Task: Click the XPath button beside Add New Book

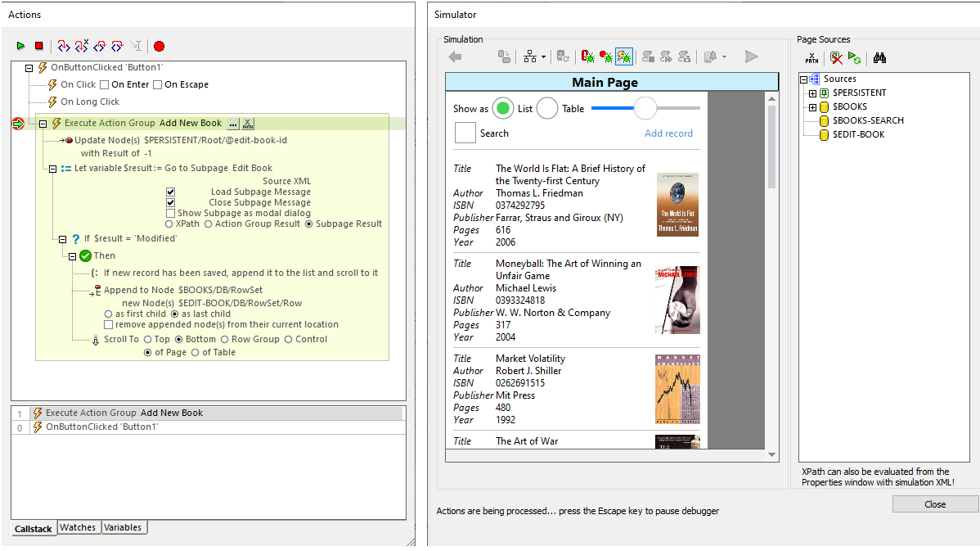Action: point(248,124)
